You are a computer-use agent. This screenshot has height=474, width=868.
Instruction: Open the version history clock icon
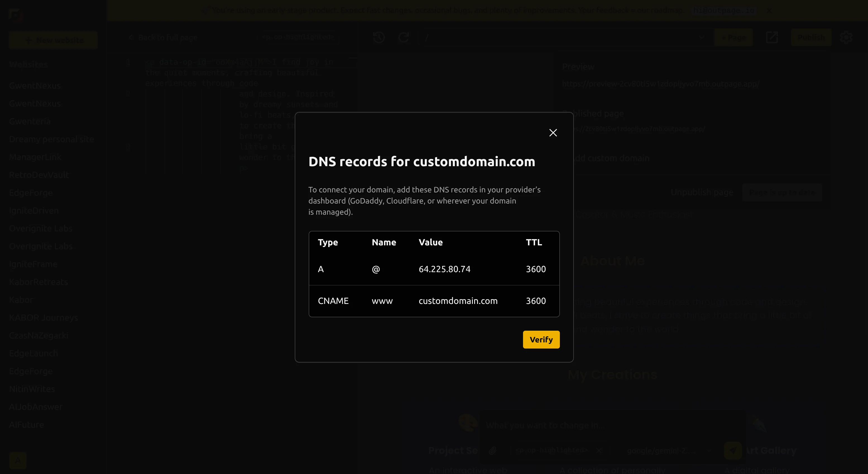tap(379, 37)
